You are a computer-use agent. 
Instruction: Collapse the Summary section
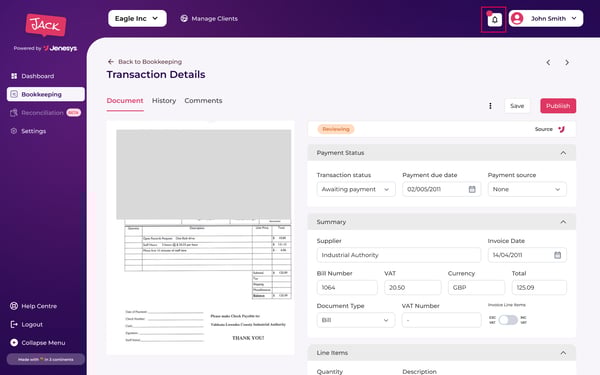(x=563, y=222)
